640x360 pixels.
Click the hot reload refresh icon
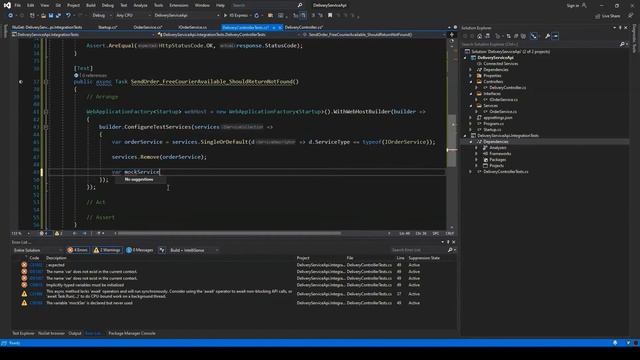(x=257, y=16)
